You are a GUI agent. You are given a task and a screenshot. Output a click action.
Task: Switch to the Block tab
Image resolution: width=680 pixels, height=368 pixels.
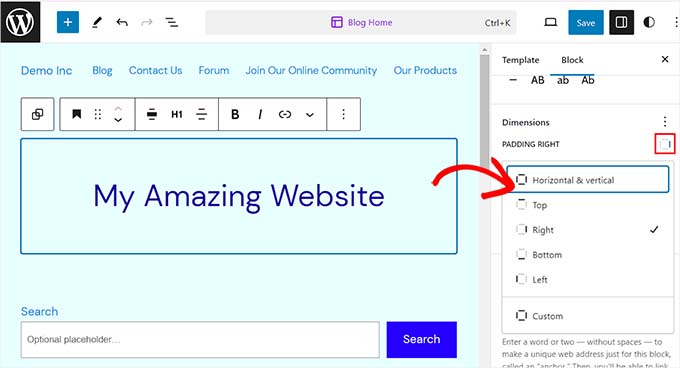tap(572, 60)
